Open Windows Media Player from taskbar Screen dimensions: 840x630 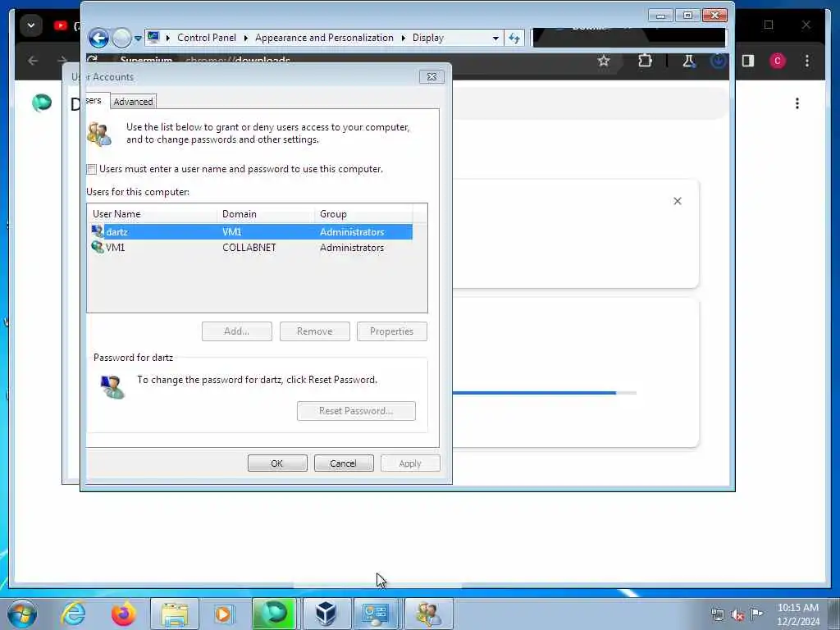click(x=224, y=614)
